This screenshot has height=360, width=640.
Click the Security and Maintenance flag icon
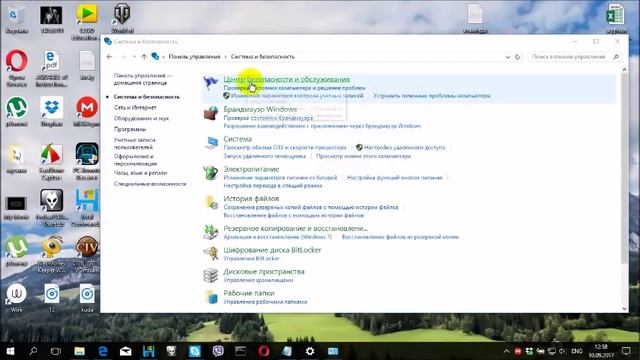211,83
